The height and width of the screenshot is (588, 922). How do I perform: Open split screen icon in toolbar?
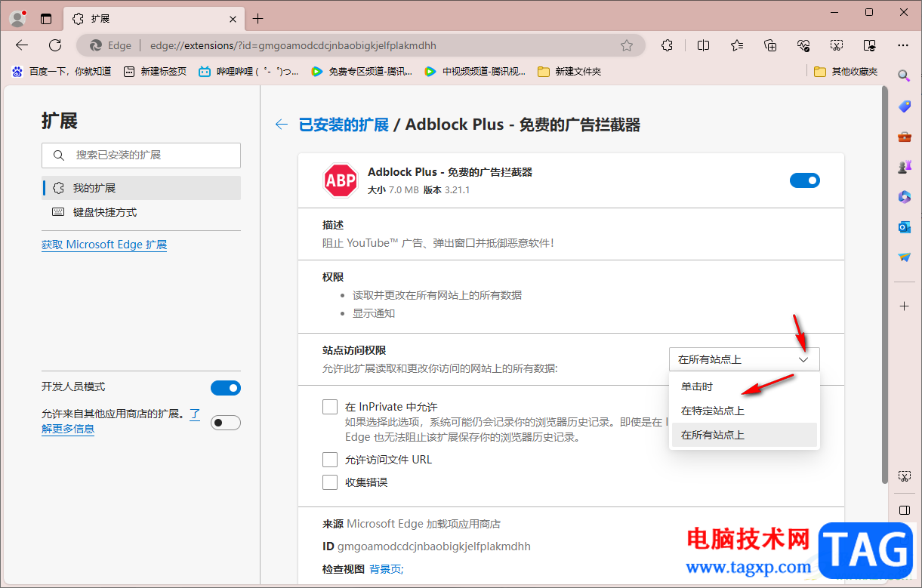point(703,45)
